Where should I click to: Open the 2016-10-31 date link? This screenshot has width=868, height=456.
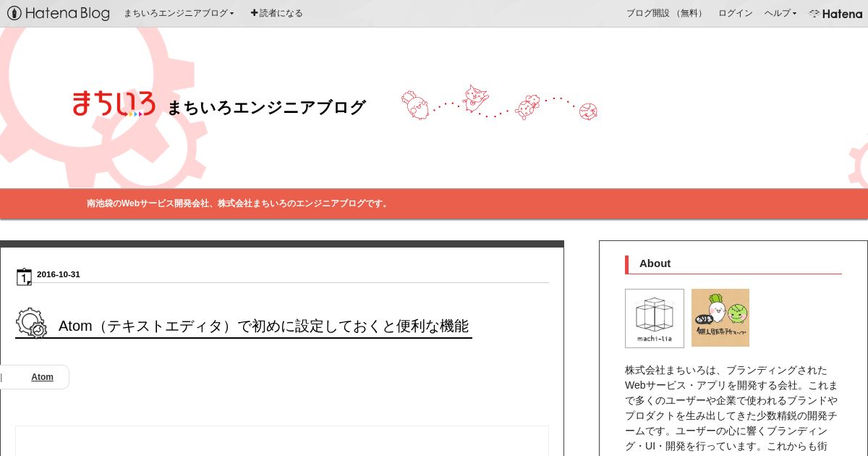(x=59, y=274)
